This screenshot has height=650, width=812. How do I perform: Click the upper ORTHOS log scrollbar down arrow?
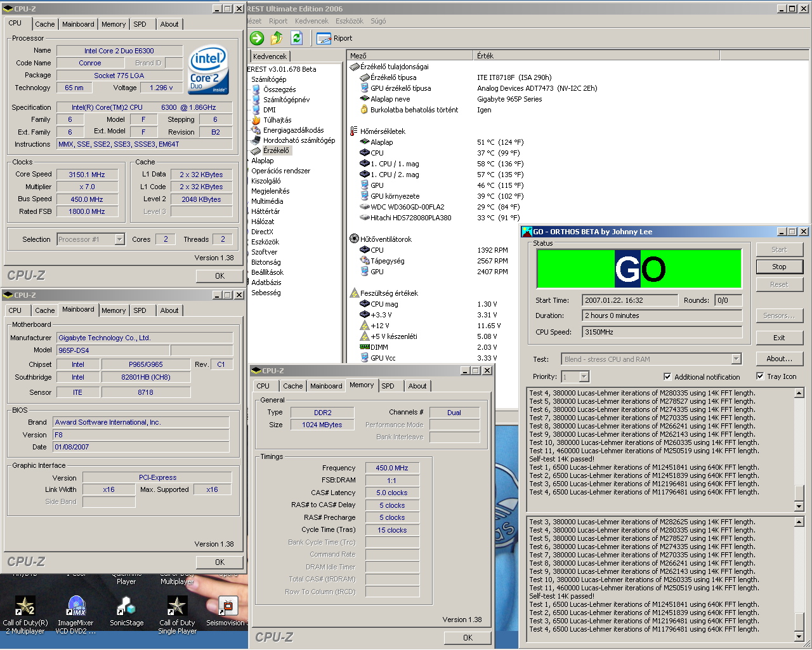click(799, 507)
